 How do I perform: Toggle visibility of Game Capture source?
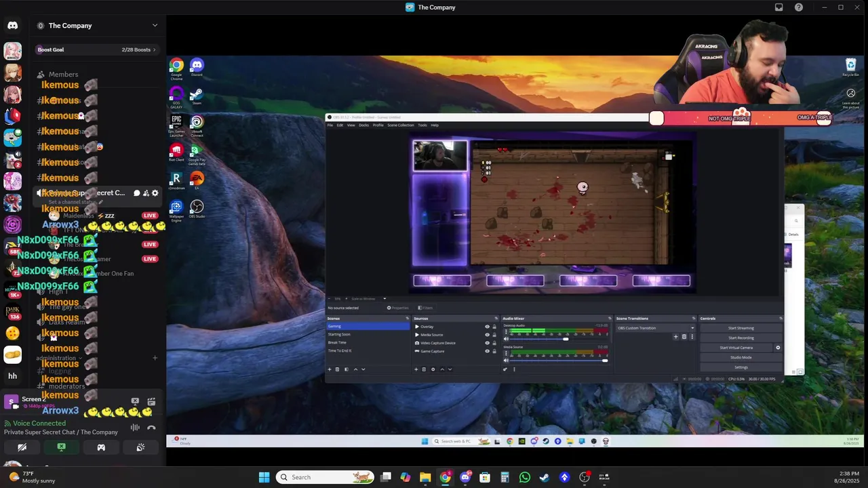point(487,351)
